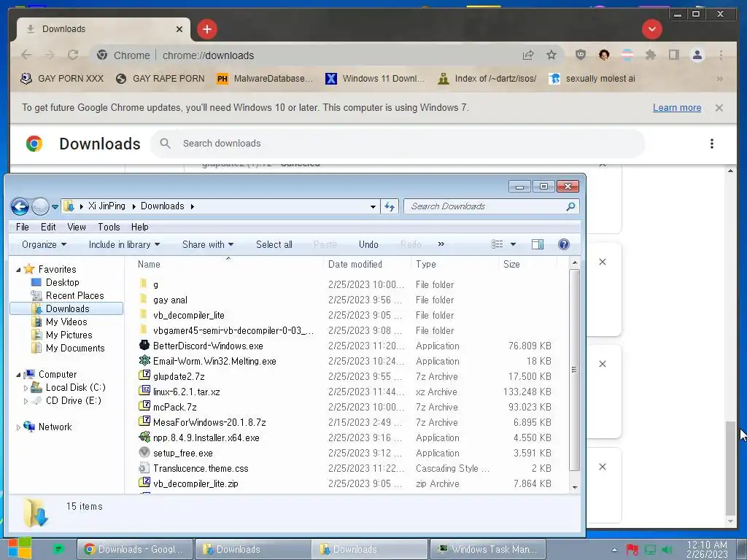Open the Chrome profile avatar icon
747x560 pixels.
pyautogui.click(x=697, y=55)
